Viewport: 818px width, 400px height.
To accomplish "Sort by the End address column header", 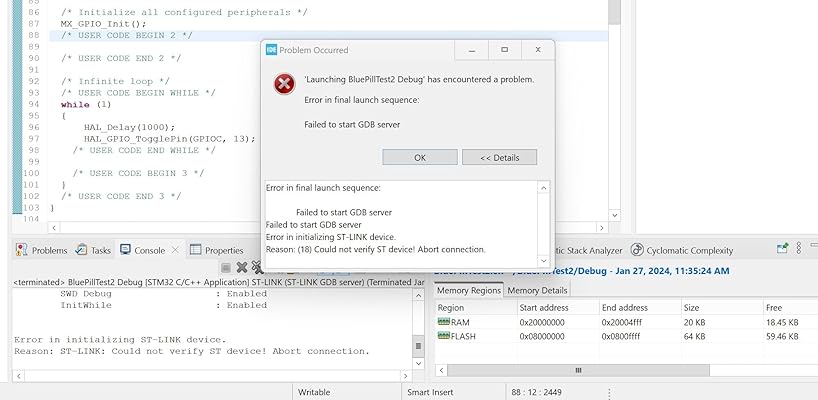I will (x=640, y=308).
